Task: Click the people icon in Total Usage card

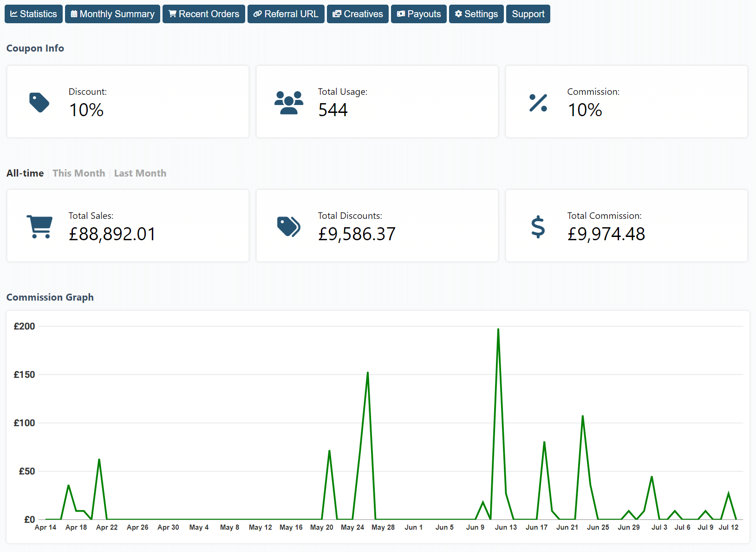Action: pyautogui.click(x=289, y=102)
